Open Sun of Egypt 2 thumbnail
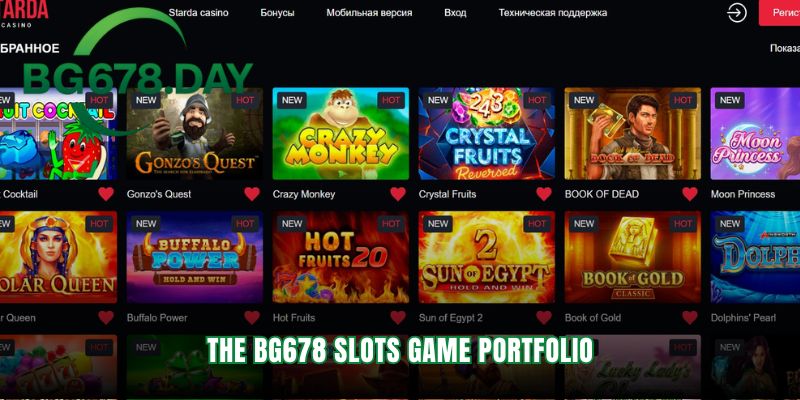This screenshot has height=400, width=800. 487,257
